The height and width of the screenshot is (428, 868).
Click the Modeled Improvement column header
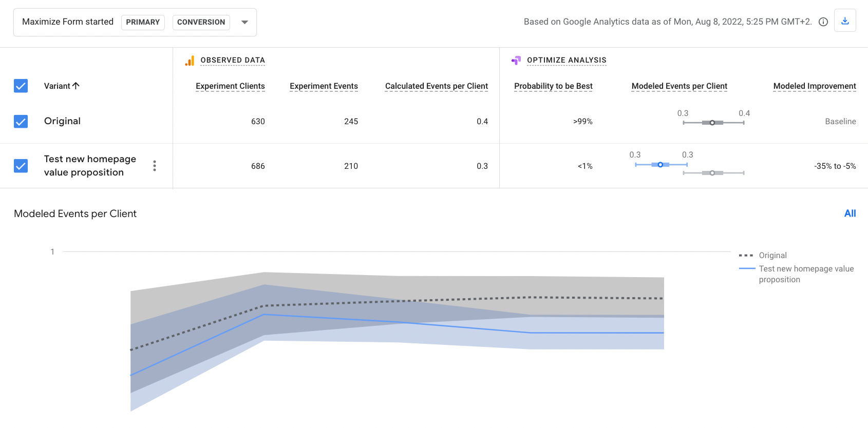815,86
